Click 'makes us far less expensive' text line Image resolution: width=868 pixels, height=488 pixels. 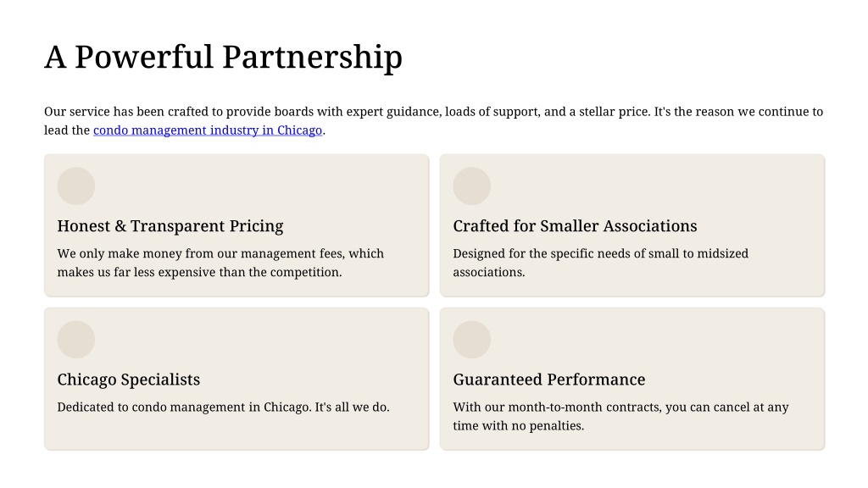tap(199, 272)
